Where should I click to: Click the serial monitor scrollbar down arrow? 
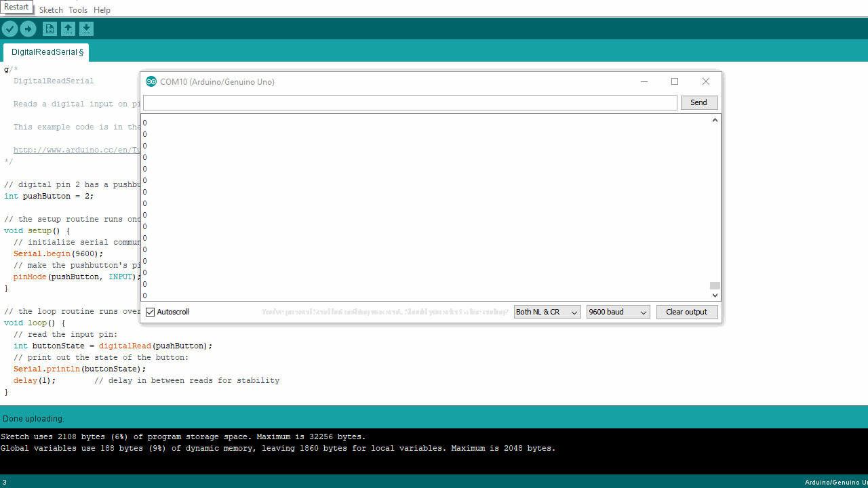pos(715,296)
